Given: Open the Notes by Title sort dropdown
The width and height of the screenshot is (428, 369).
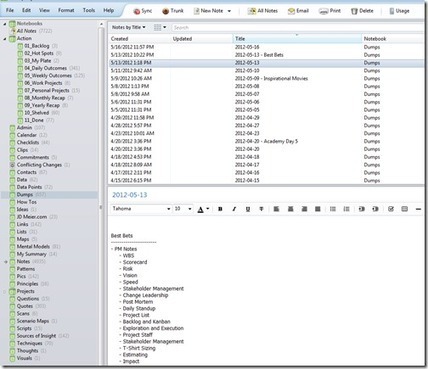Looking at the screenshot, I should tap(129, 27).
